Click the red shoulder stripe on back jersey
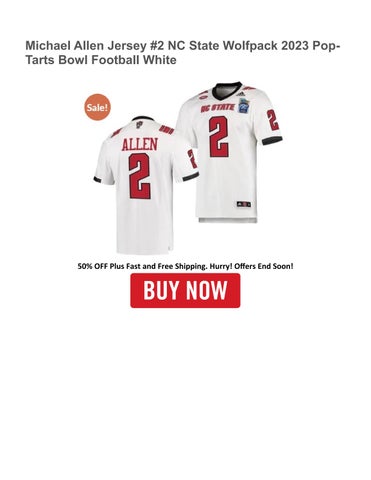Image resolution: width=371 pixels, height=480 pixels. [x=166, y=130]
